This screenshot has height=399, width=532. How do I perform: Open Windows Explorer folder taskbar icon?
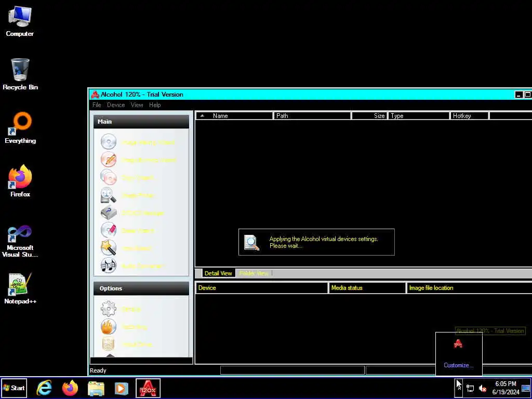click(96, 388)
